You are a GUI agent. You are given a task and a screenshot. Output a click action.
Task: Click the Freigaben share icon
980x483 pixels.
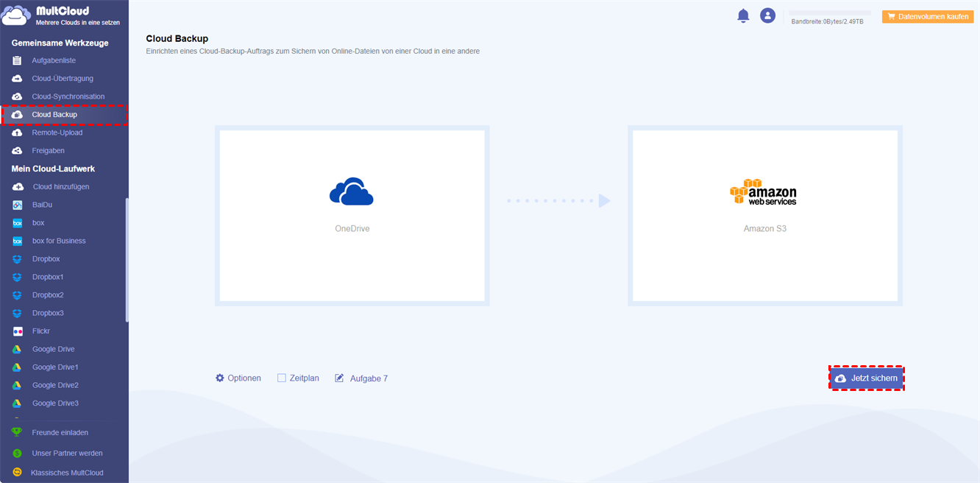(17, 151)
